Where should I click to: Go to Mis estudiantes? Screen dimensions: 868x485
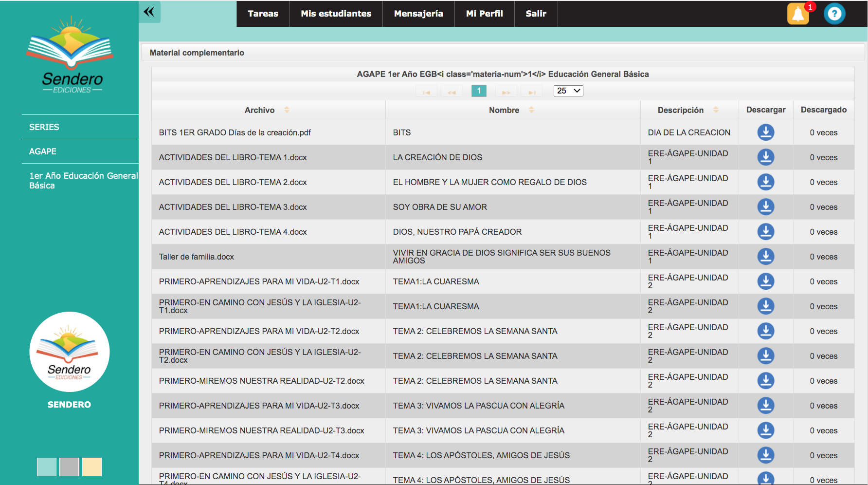[336, 14]
